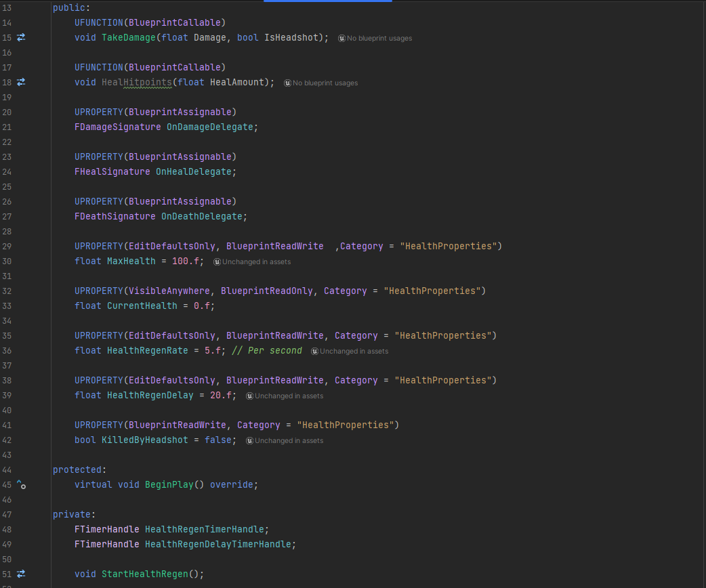Click the gutter navigation icon beside HealHitpoints
This screenshot has height=588, width=706.
21,83
